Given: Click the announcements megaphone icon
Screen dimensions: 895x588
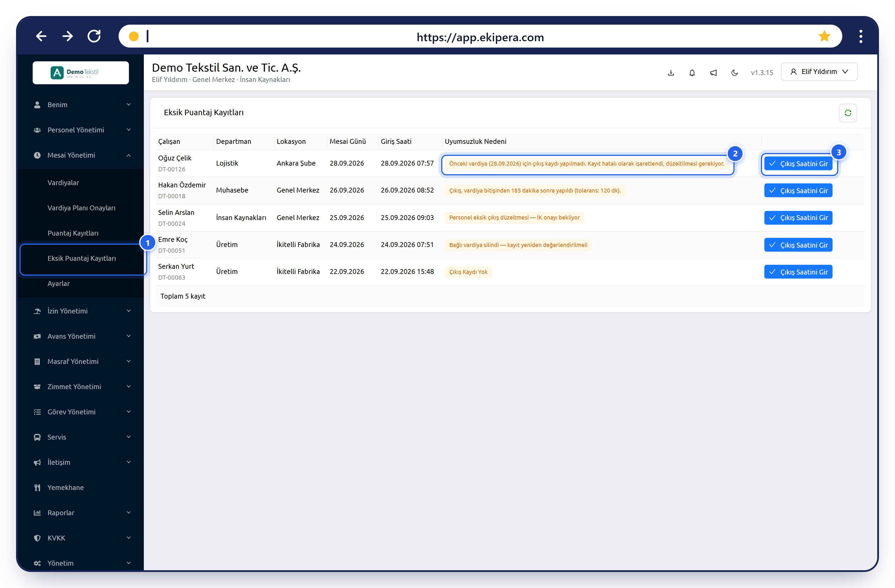Looking at the screenshot, I should tap(713, 72).
